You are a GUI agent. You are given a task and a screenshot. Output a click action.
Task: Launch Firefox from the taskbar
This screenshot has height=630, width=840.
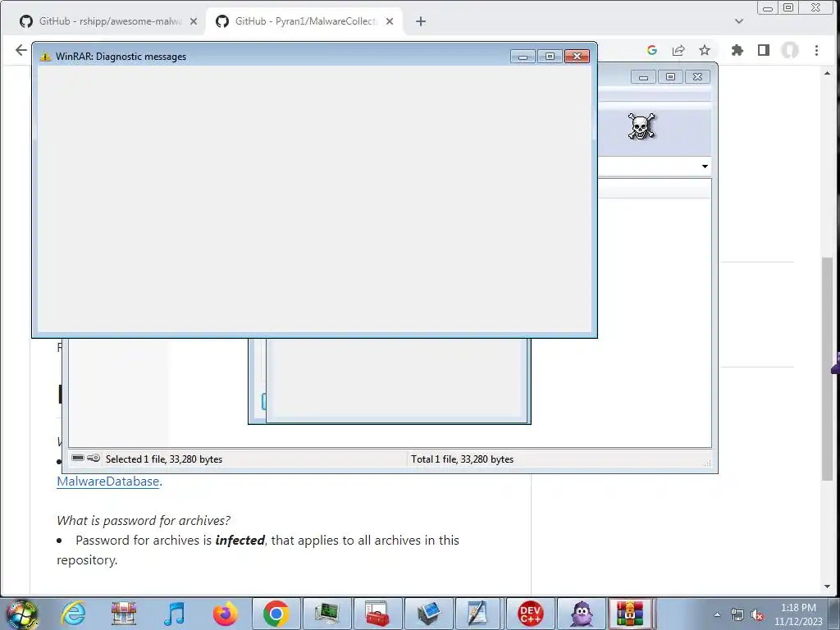click(225, 614)
